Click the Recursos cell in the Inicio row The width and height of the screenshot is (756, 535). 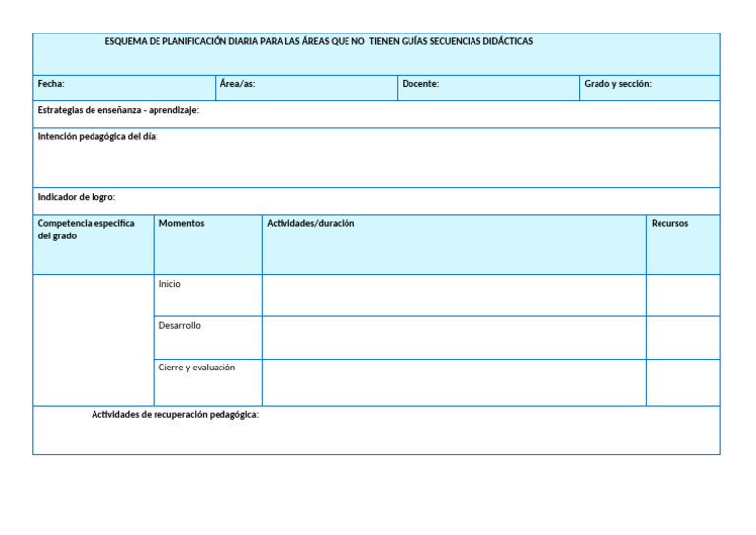click(683, 296)
